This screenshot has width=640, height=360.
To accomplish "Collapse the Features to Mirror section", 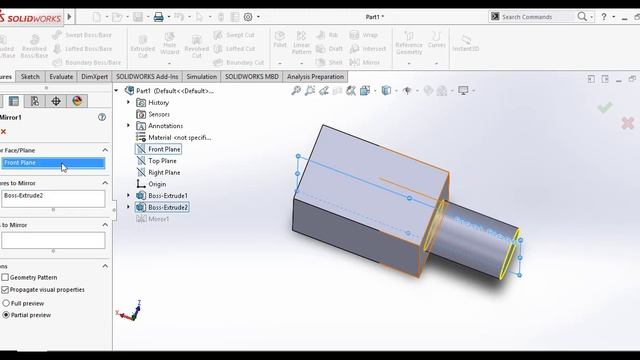I will coord(105,183).
